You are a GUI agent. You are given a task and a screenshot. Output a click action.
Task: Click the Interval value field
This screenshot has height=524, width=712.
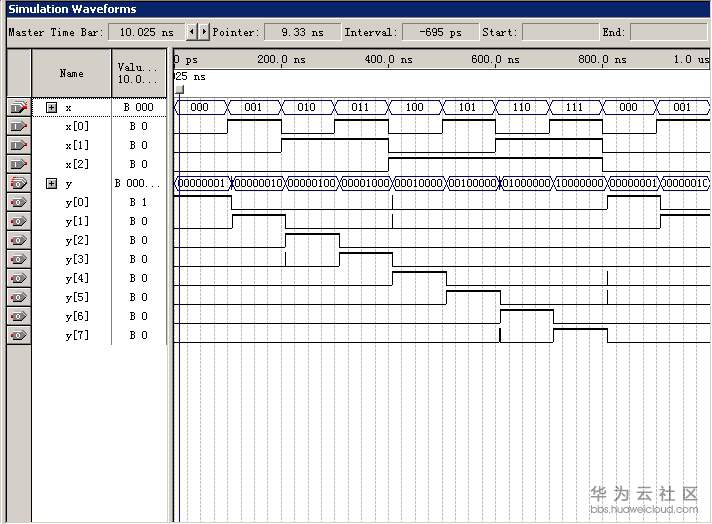coord(440,32)
